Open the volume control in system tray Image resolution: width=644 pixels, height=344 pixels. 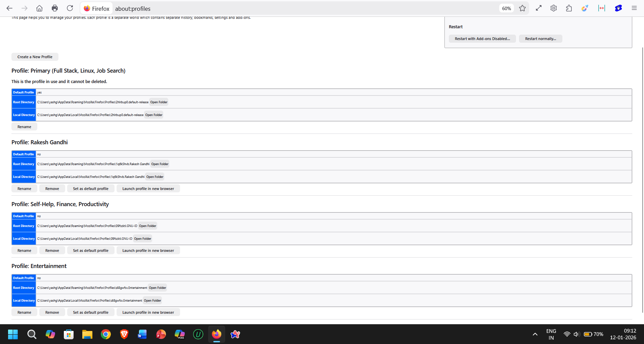(576, 334)
